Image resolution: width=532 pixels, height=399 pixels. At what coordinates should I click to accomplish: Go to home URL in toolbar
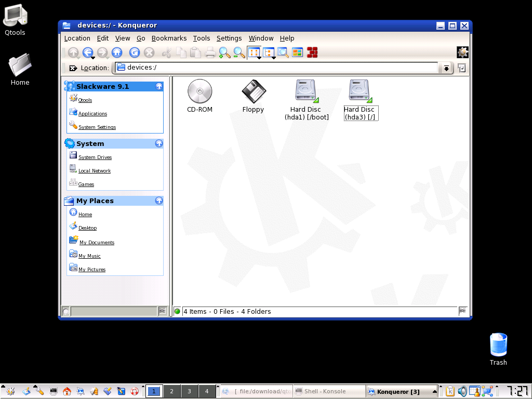[117, 52]
